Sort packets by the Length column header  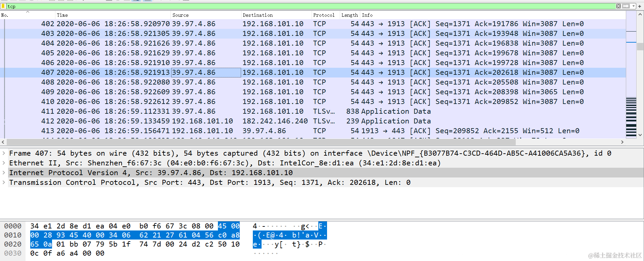350,15
